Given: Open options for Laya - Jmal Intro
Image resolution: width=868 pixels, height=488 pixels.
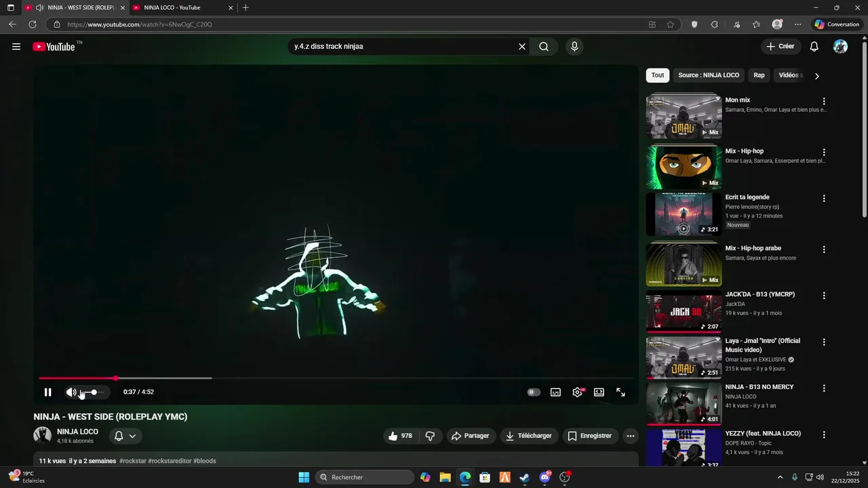Looking at the screenshot, I should point(824,342).
